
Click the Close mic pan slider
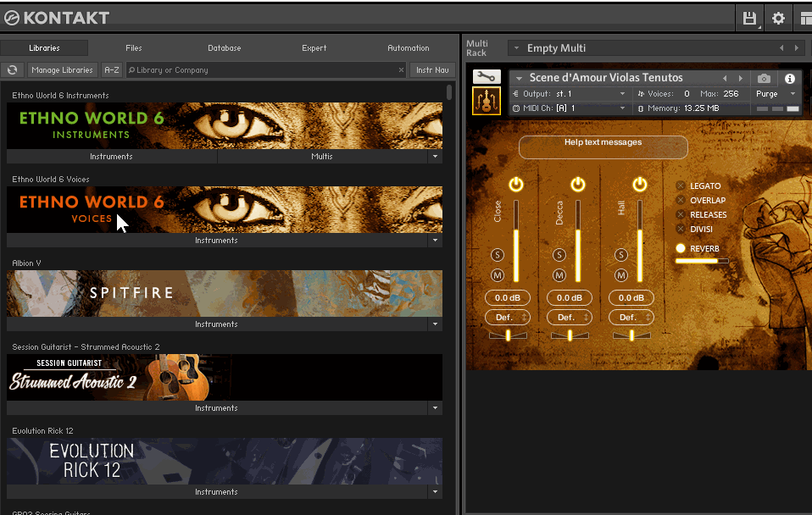click(x=508, y=335)
